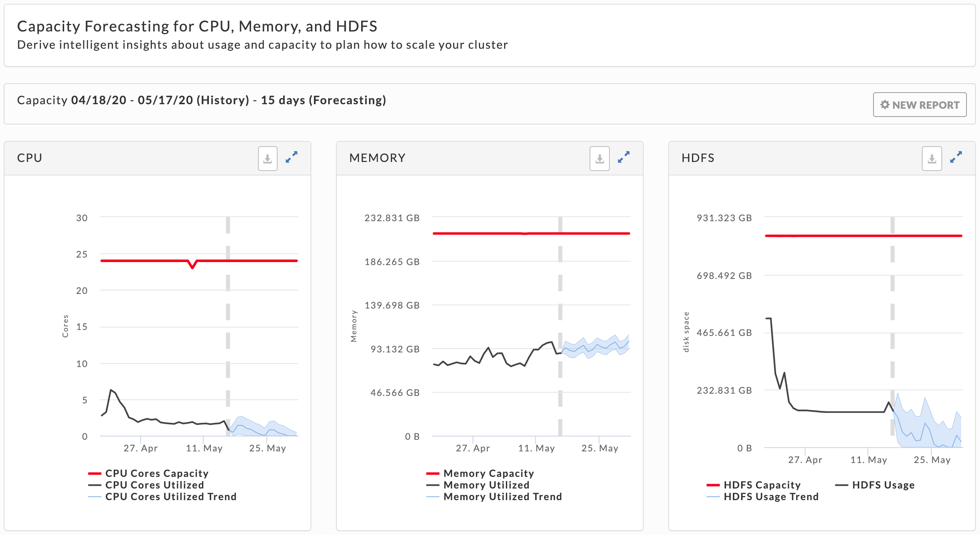Download the CPU chart

click(267, 158)
